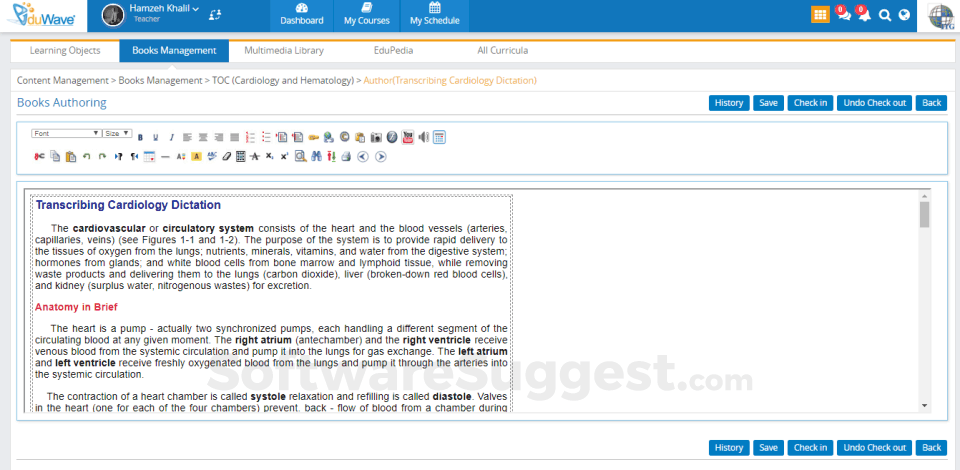Apply superscript formatting
This screenshot has width=960, height=470.
(x=284, y=157)
